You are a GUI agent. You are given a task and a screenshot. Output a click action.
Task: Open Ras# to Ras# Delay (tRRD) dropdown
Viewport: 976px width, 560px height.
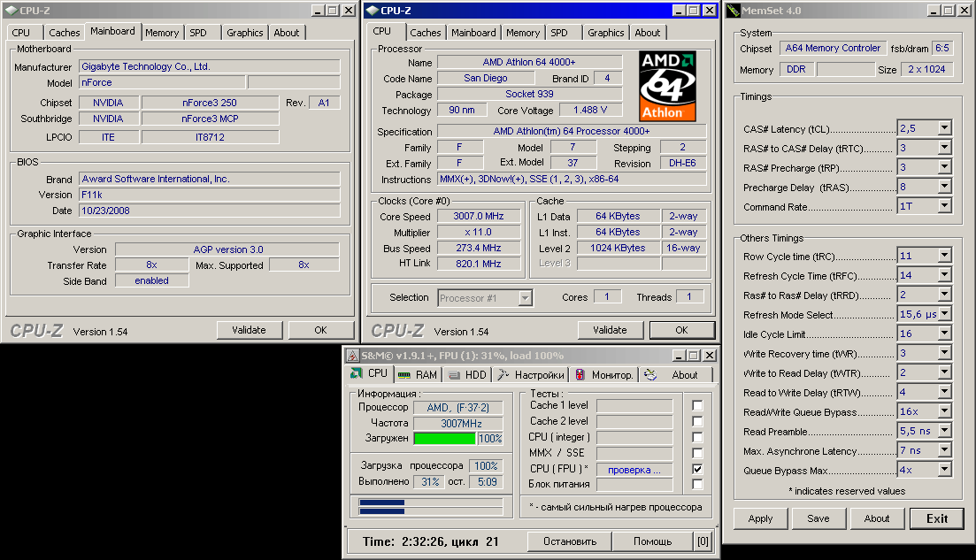(944, 295)
